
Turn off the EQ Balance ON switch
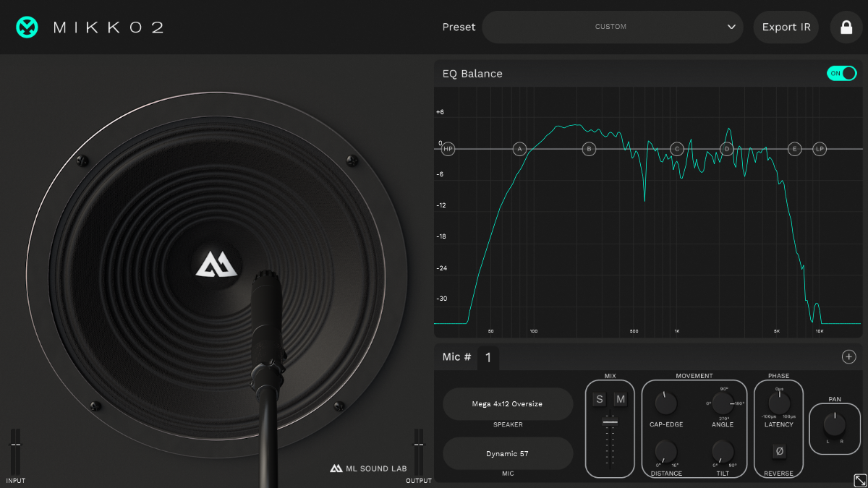point(841,73)
